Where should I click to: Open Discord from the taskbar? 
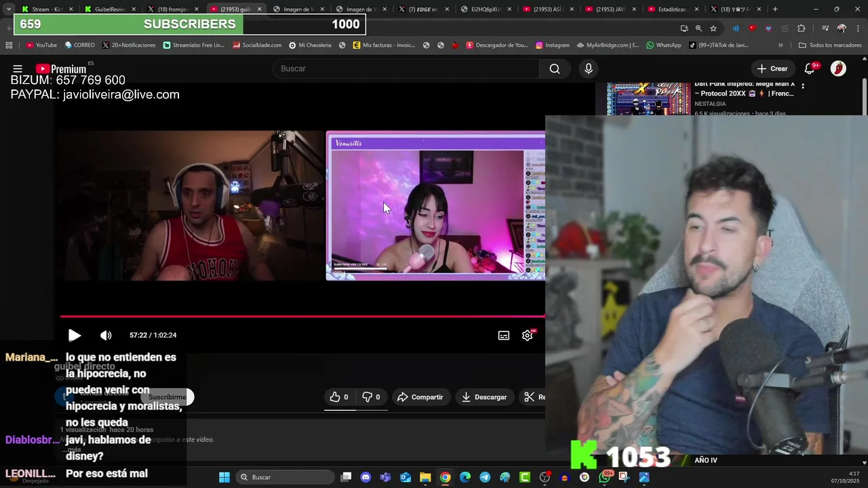[366, 477]
